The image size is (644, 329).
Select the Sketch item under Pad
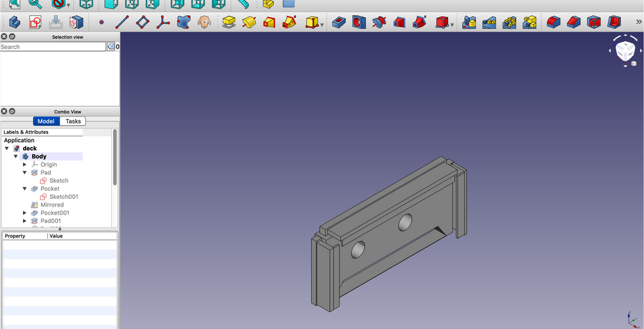tap(58, 180)
